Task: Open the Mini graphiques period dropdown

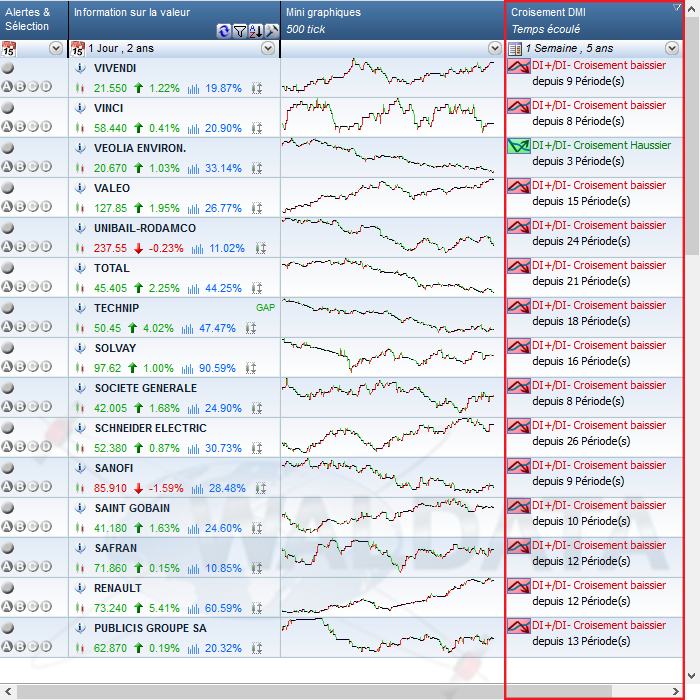Action: (x=495, y=48)
